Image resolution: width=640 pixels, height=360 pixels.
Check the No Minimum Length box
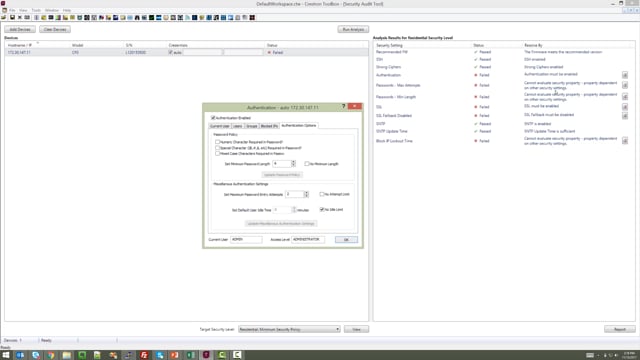coord(307,164)
